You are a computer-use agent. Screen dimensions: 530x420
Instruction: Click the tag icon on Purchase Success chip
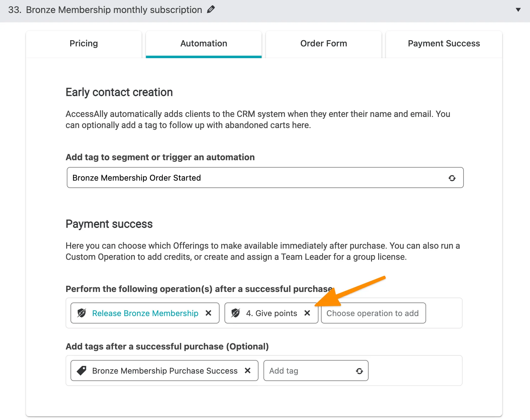click(x=81, y=371)
